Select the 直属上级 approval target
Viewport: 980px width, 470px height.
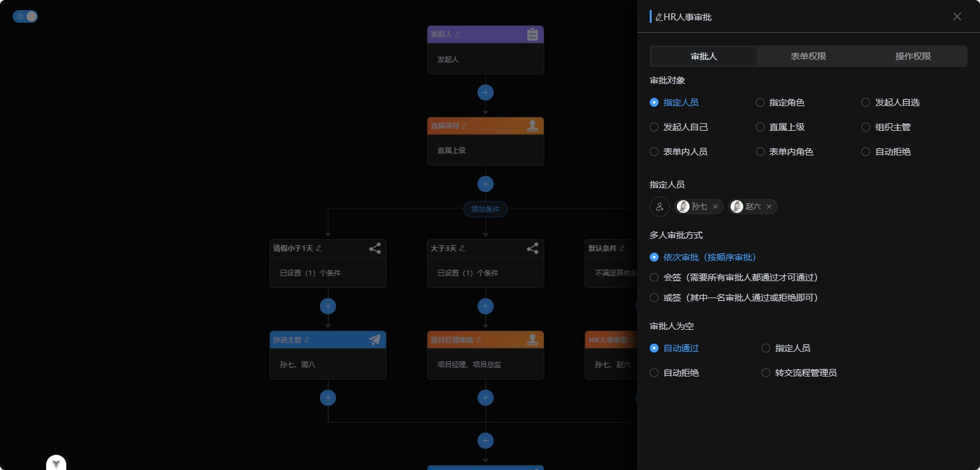(760, 127)
